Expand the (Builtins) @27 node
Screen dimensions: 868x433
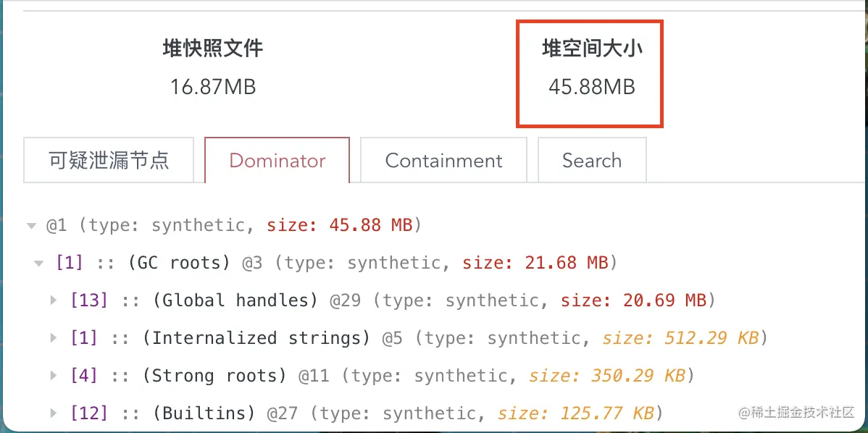(x=54, y=413)
